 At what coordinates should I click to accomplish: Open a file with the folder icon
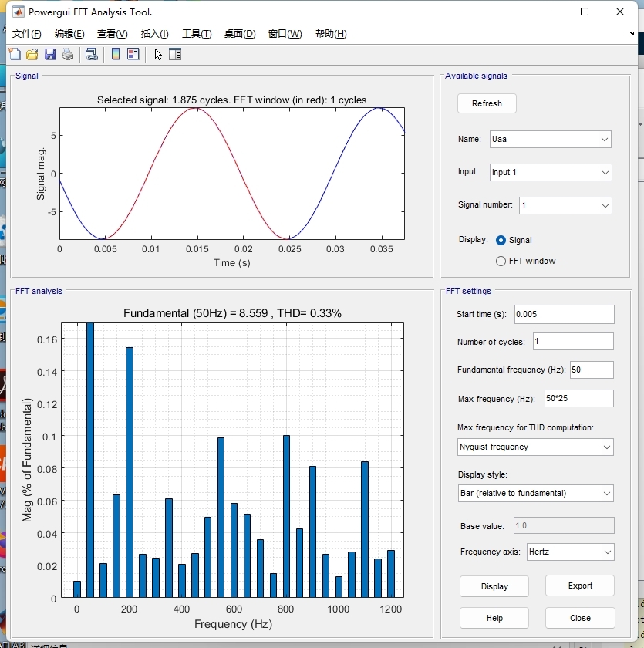click(x=32, y=54)
